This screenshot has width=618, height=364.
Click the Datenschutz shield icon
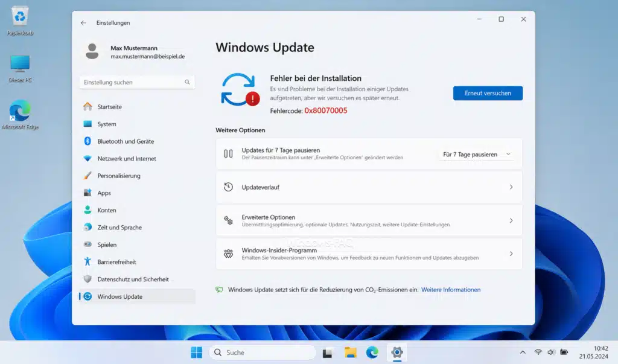88,279
